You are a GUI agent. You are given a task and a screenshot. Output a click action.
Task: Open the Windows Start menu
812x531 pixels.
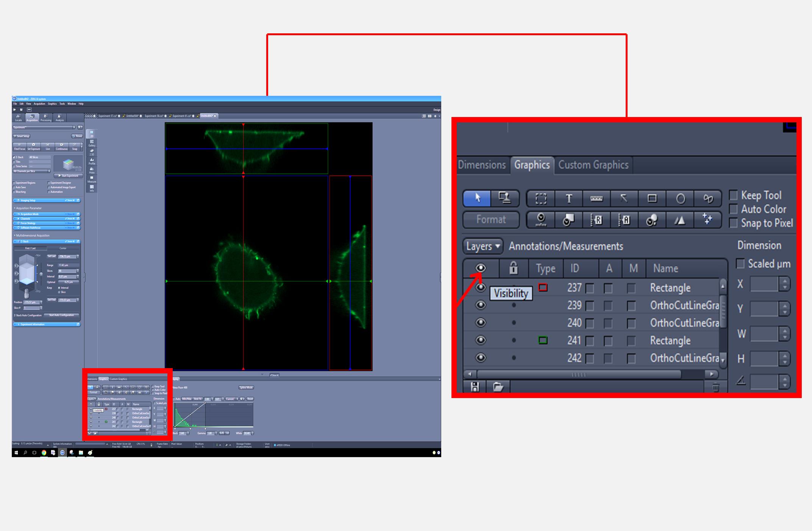16,453
